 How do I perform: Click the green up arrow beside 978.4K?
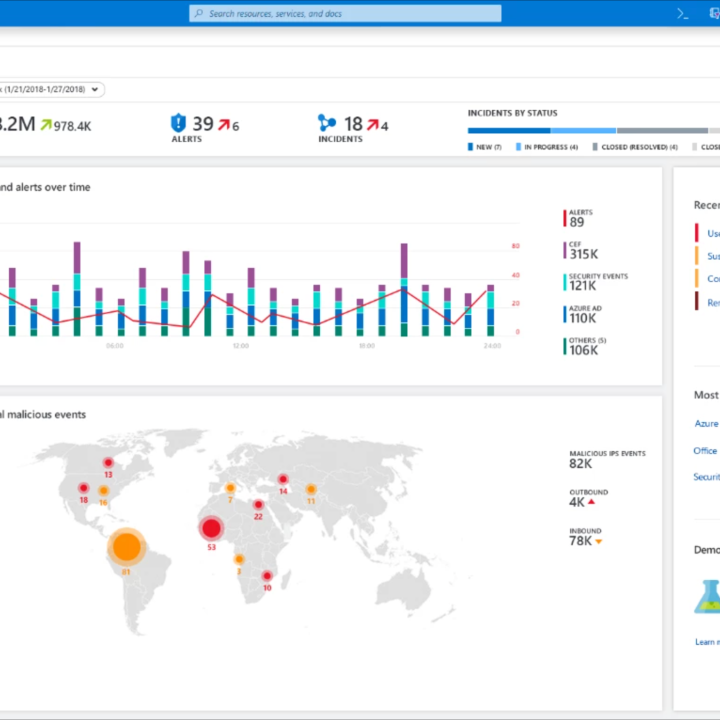(46, 124)
